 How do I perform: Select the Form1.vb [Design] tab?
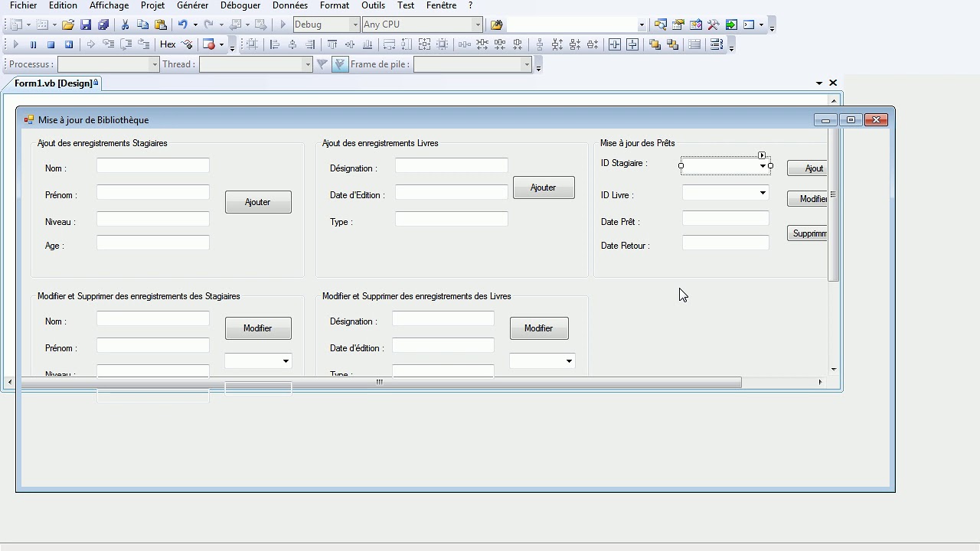pyautogui.click(x=54, y=83)
